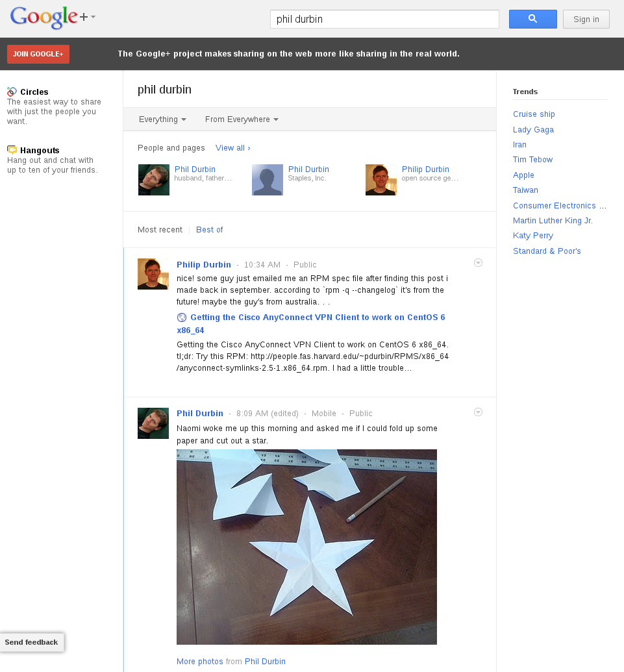The width and height of the screenshot is (624, 672).
Task: Open the Phil Durbin husband, father profile link
Action: 195,169
